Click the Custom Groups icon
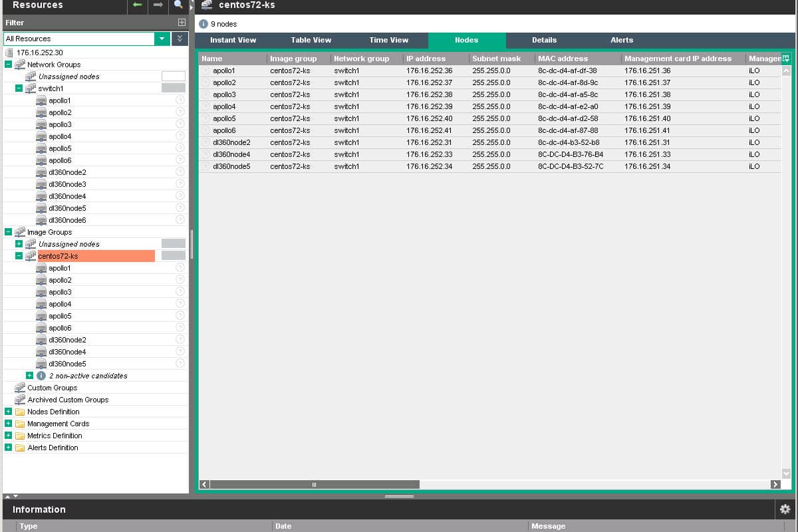Image resolution: width=798 pixels, height=532 pixels. pyautogui.click(x=20, y=388)
